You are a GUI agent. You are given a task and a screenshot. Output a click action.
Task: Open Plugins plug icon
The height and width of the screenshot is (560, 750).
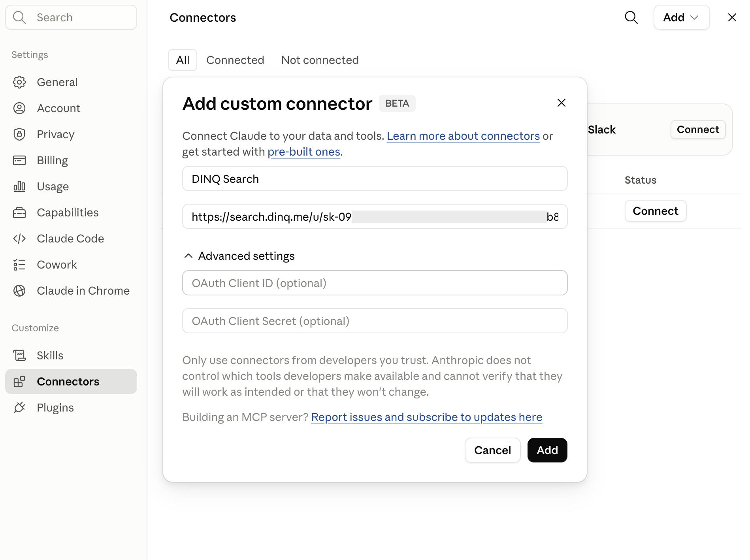tap(19, 408)
